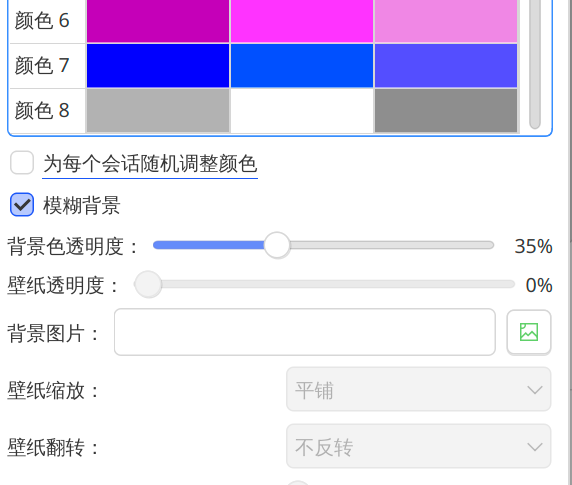Click the 壁纸透明度 slider handle
This screenshot has height=485, width=572.
point(148,284)
